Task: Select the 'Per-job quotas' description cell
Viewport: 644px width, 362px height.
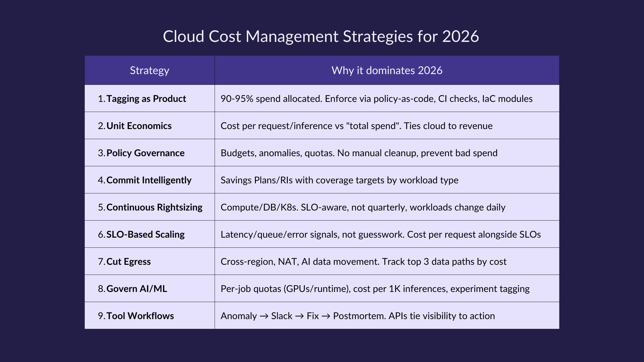Action: [x=375, y=289]
